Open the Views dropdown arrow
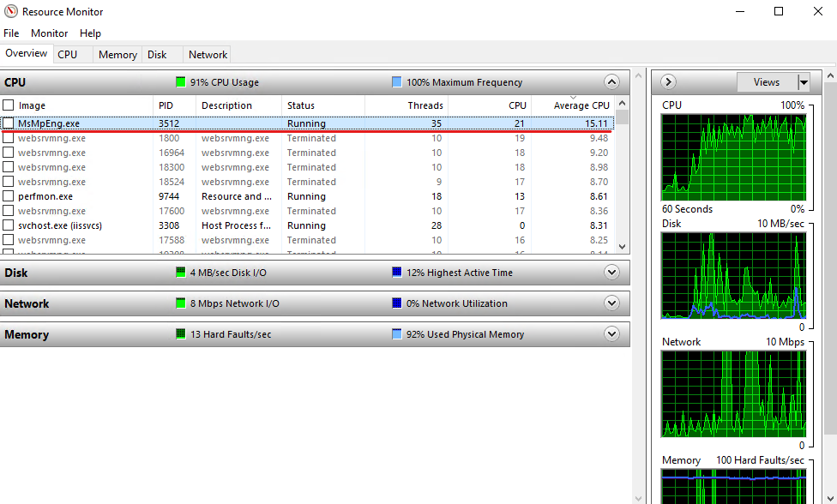This screenshot has height=504, width=837. click(x=804, y=82)
